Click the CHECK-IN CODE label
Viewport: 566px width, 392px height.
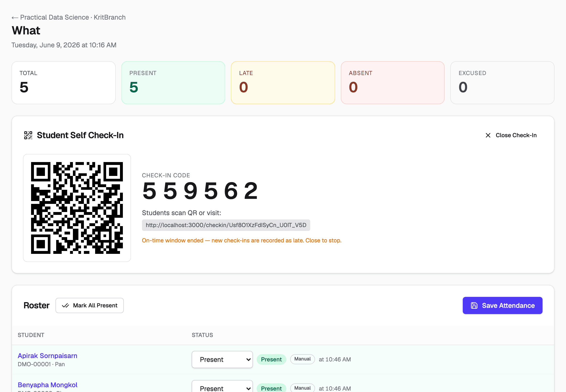click(166, 175)
